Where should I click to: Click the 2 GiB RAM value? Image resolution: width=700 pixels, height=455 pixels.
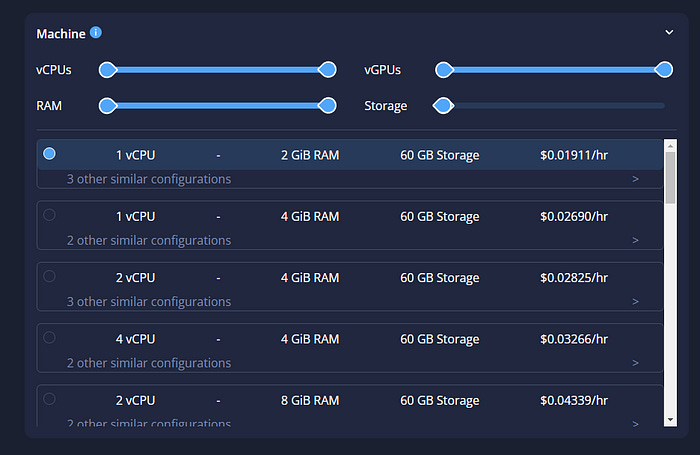pyautogui.click(x=310, y=155)
